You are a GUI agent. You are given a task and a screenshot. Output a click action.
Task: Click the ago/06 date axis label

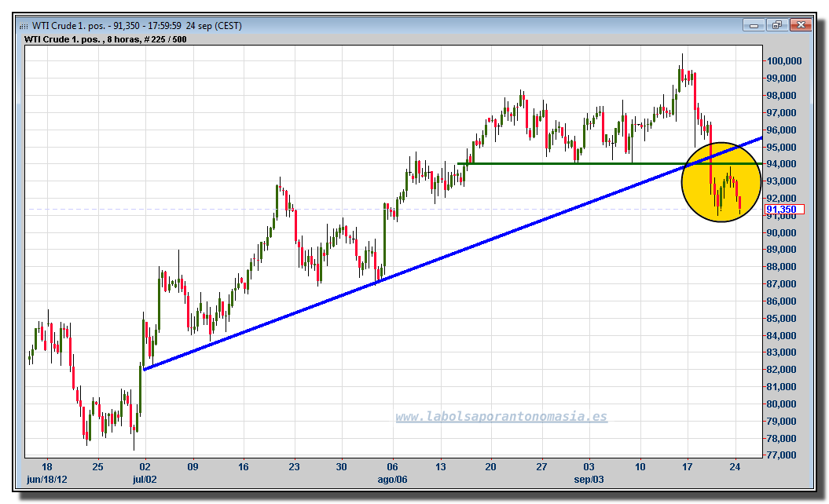coord(392,479)
